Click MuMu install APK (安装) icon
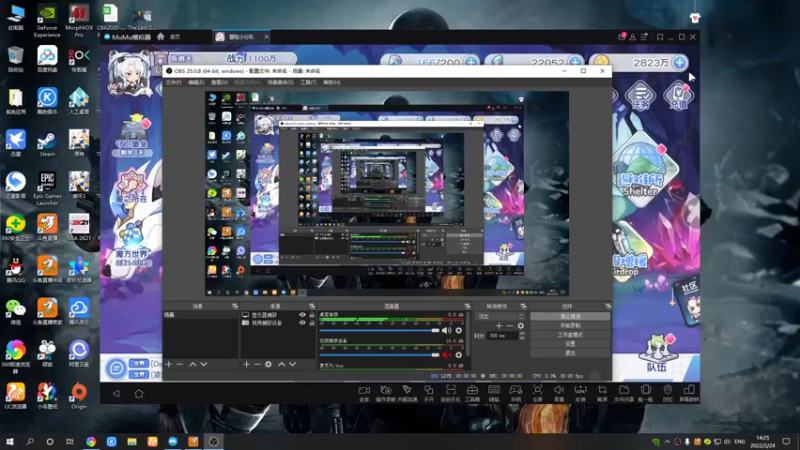The width and height of the screenshot is (800, 450). (x=581, y=393)
